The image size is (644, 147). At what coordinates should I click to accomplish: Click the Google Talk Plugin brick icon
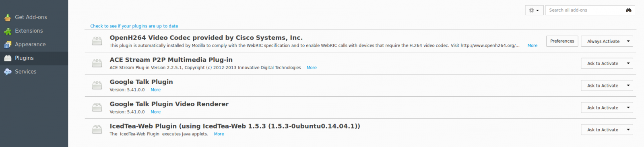point(97,85)
